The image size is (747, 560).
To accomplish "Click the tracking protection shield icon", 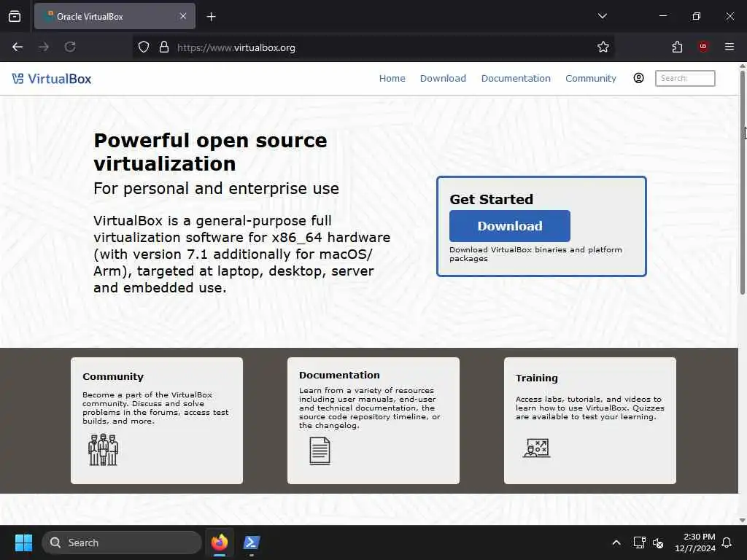I will coord(144,47).
